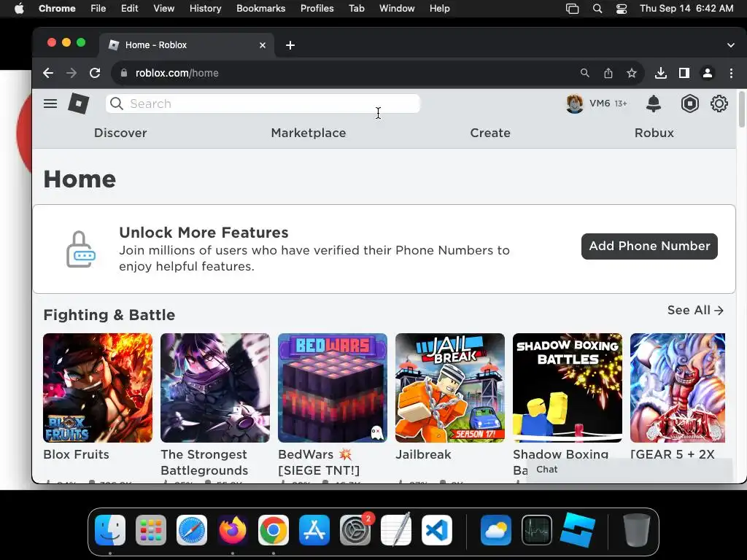Open the Bookmarks menu
Image resolution: width=747 pixels, height=560 pixels.
click(261, 9)
